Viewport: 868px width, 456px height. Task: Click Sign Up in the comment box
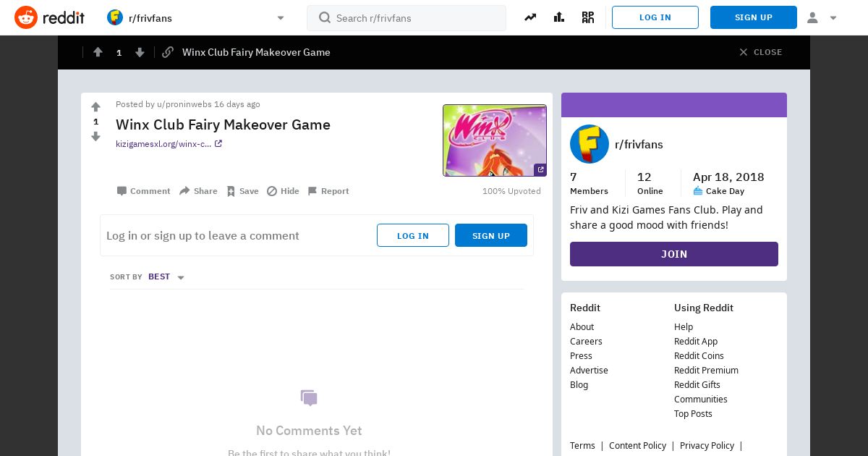click(491, 235)
